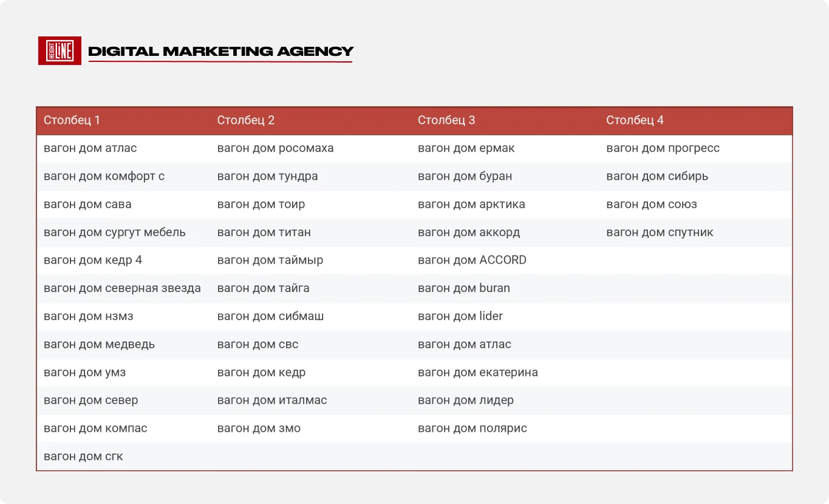Click cell 'вагон дом северная звезда'
The image size is (829, 504).
[x=122, y=288]
